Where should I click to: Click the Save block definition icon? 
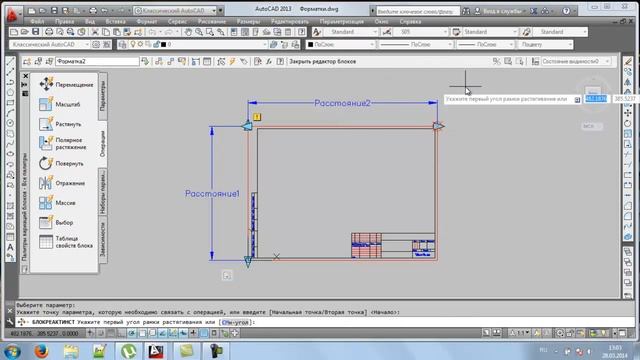click(x=38, y=62)
